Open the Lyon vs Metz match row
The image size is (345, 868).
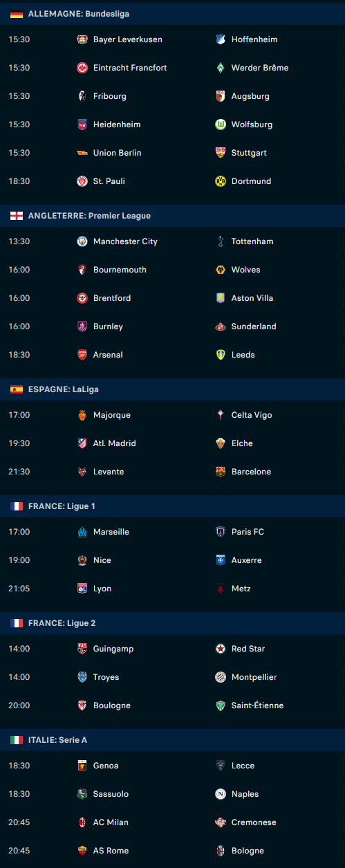pyautogui.click(x=173, y=589)
